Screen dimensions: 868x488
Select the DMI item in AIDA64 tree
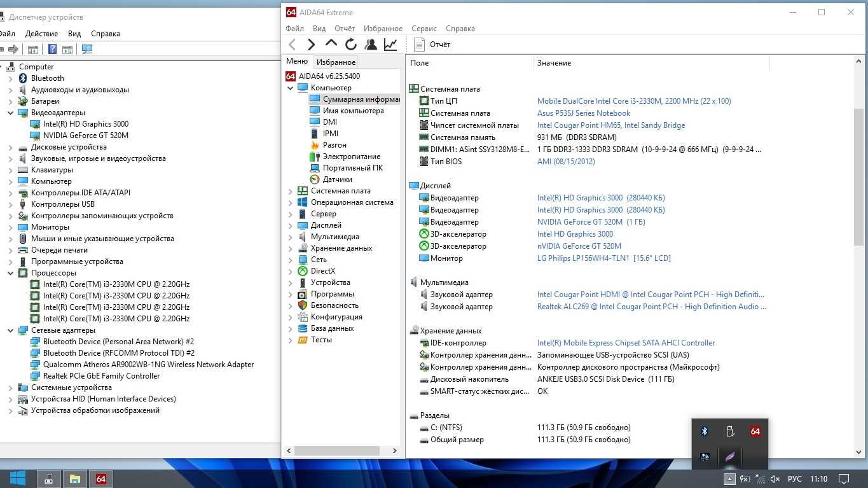point(324,122)
